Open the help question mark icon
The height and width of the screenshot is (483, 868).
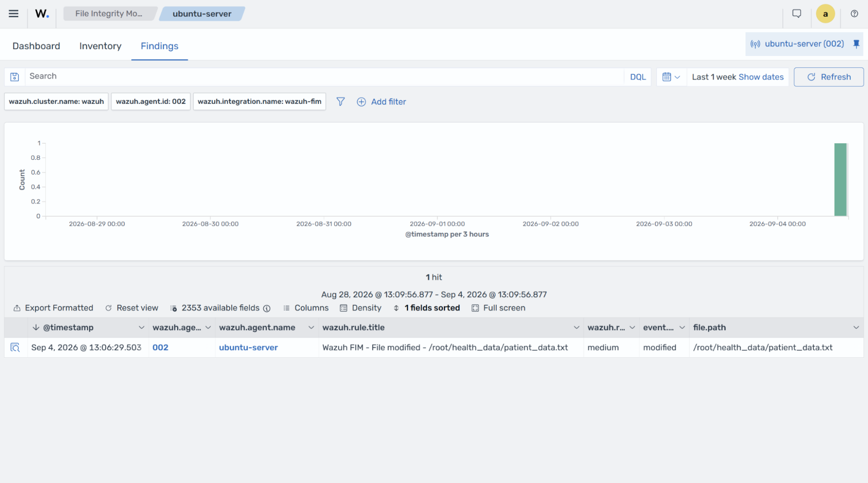point(854,13)
